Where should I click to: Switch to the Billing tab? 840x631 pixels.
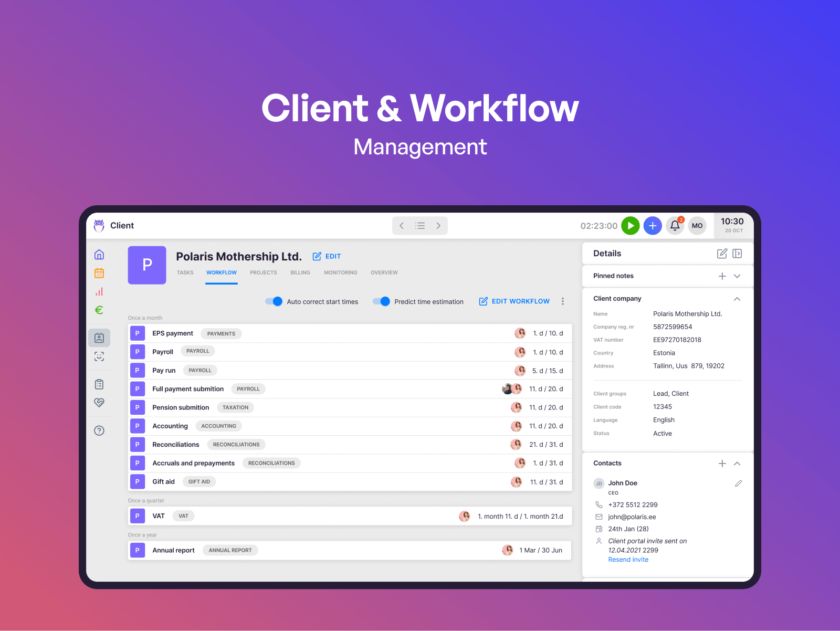[x=300, y=272]
